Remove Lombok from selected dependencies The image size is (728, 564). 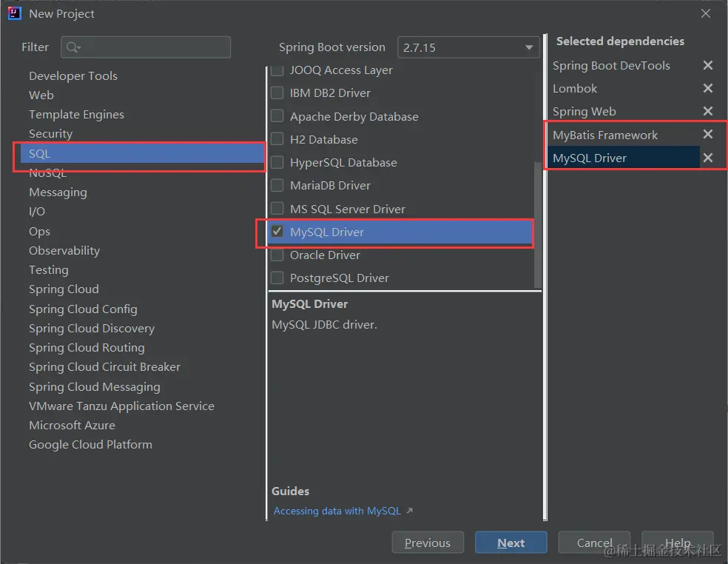point(708,89)
